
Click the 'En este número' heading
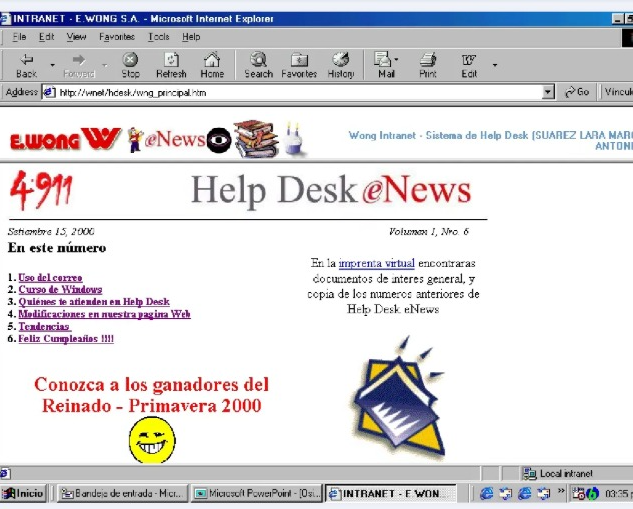tap(57, 247)
